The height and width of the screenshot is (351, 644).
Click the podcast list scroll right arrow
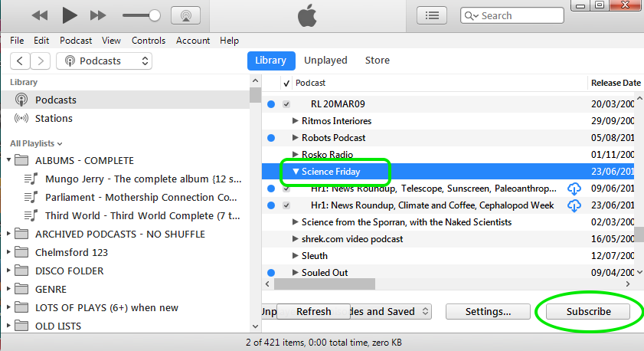(x=628, y=284)
